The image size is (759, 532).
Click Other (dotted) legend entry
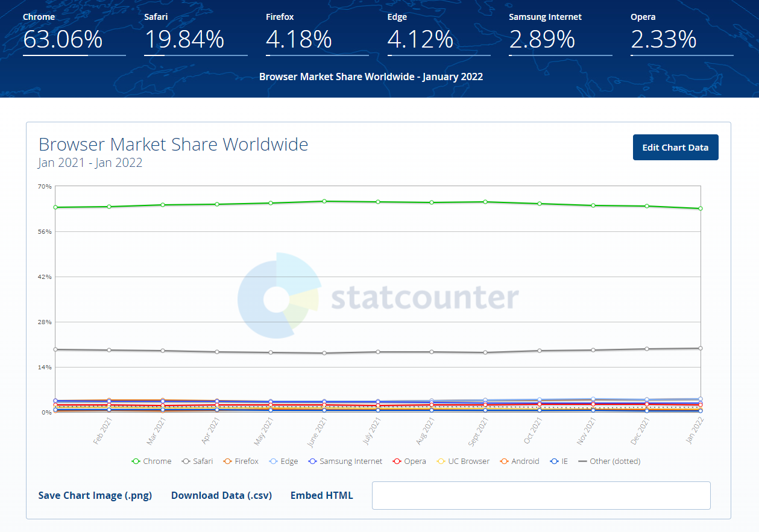pos(609,462)
